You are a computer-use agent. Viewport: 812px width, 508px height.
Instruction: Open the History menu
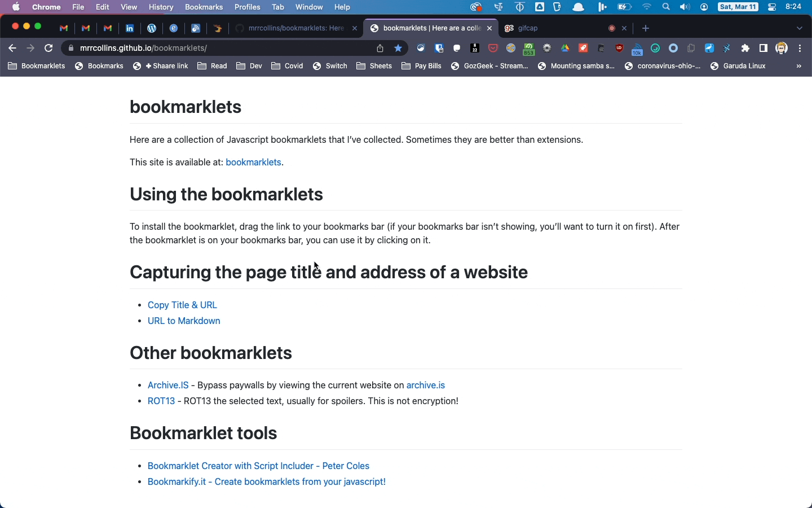161,7
